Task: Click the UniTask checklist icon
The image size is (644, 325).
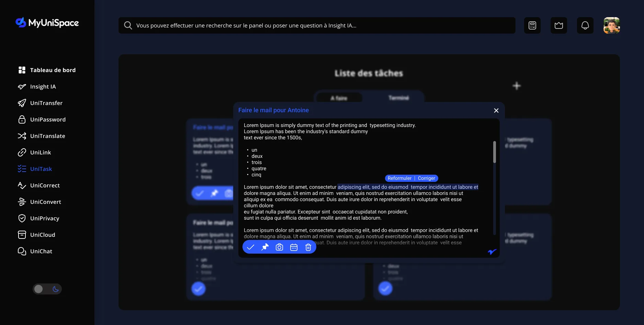Action: tap(22, 169)
